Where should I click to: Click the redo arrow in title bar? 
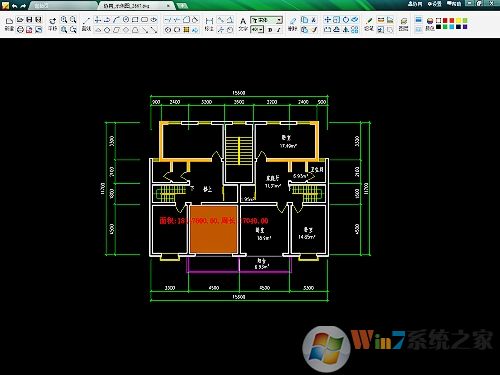coord(23,6)
